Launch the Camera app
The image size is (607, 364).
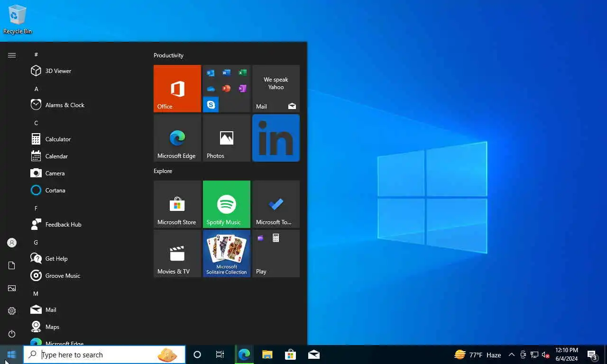[85, 173]
